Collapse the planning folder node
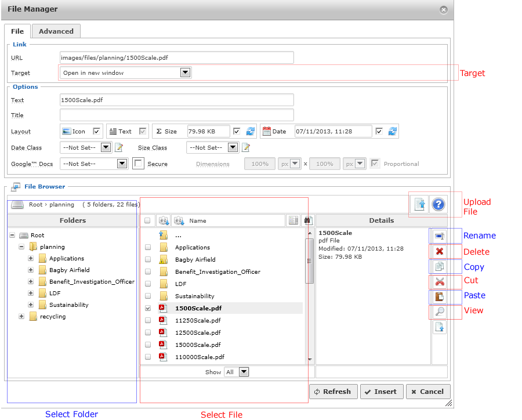The width and height of the screenshot is (522, 420). tap(21, 247)
